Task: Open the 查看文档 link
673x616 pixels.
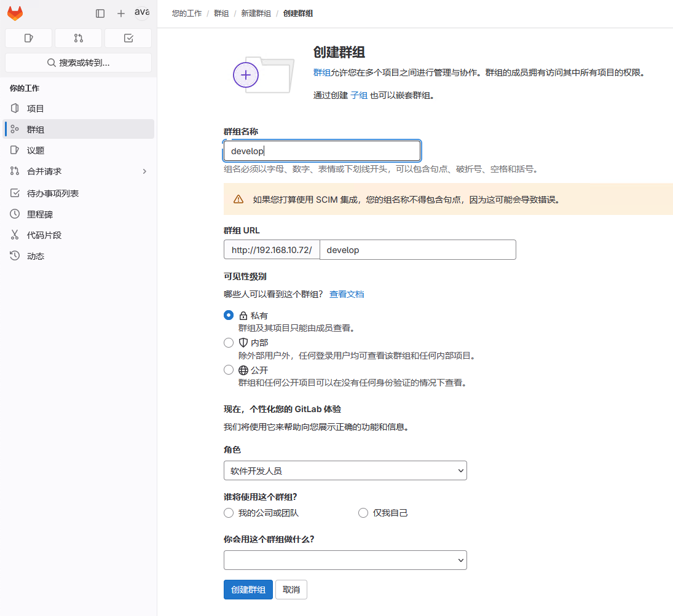Action: 347,294
